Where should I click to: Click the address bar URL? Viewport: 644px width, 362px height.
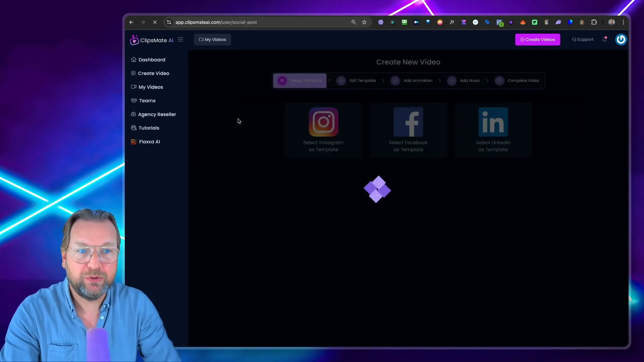tap(216, 22)
